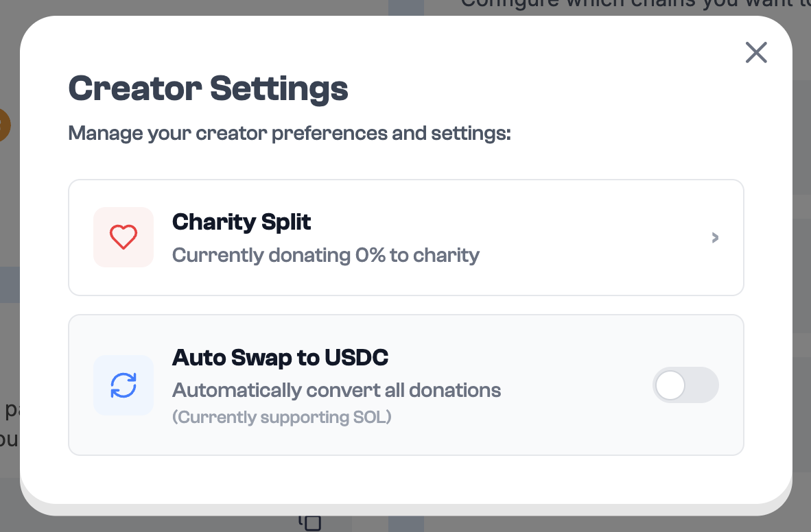Expand Charity Split using the chevron arrow
811x532 pixels.
coord(715,238)
